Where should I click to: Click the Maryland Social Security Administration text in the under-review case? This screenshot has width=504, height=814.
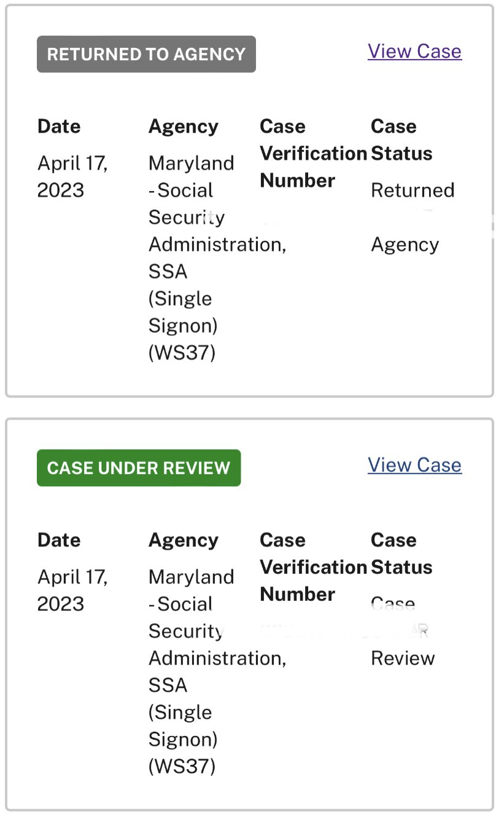[217, 672]
